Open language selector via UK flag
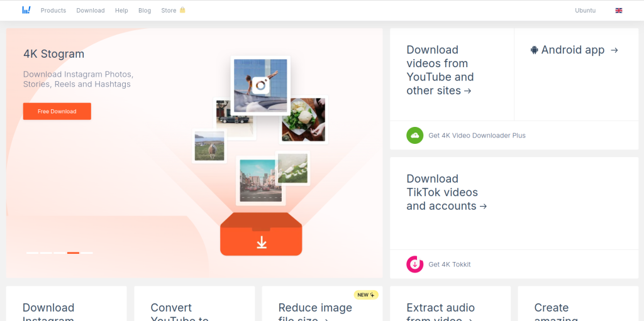 (x=619, y=11)
